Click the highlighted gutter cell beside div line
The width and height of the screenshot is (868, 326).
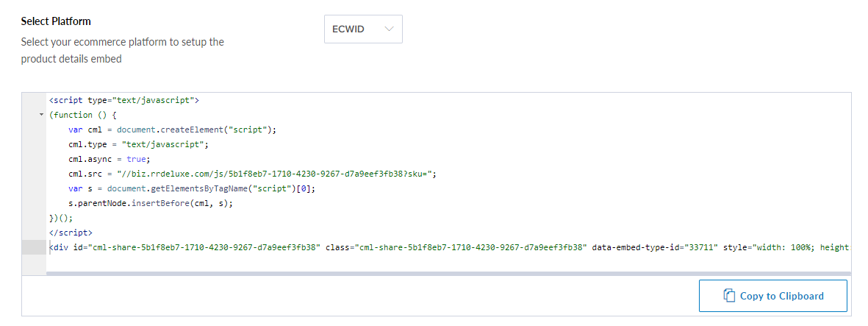(x=34, y=247)
